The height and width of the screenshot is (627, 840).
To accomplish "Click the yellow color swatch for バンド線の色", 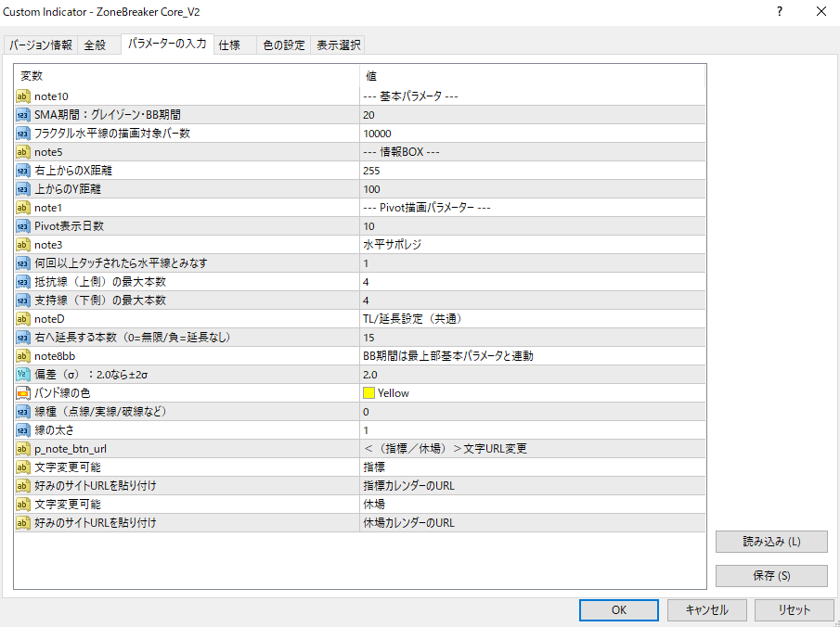I will (x=369, y=393).
